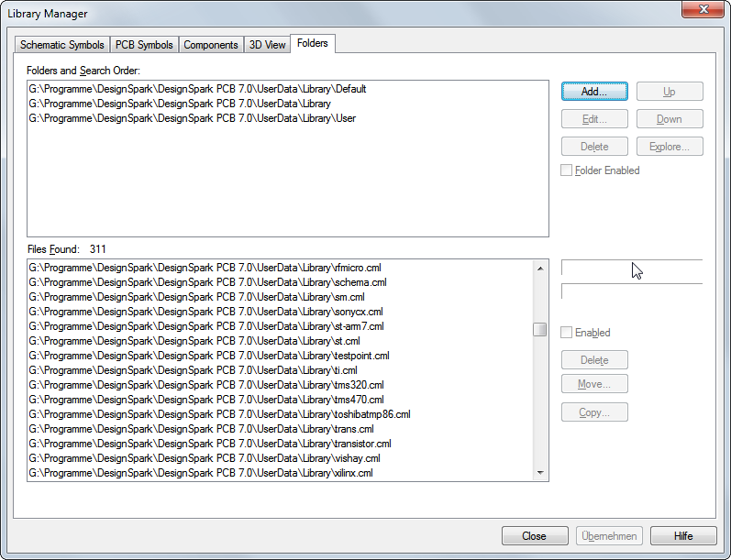Select the 3D View tab
This screenshot has height=560, width=731.
click(x=267, y=45)
